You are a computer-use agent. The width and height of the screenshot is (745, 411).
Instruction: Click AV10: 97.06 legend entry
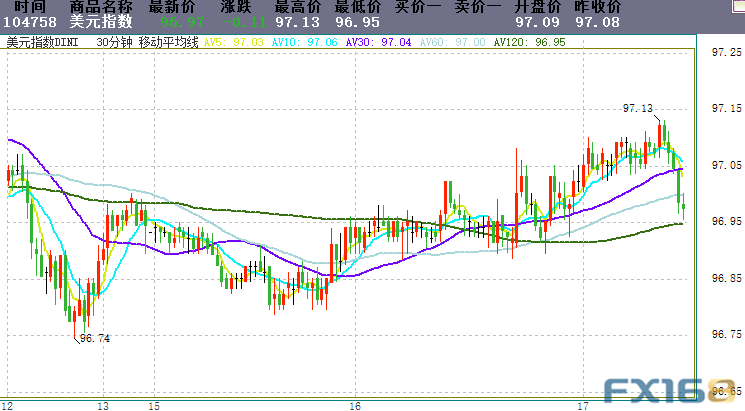[305, 42]
